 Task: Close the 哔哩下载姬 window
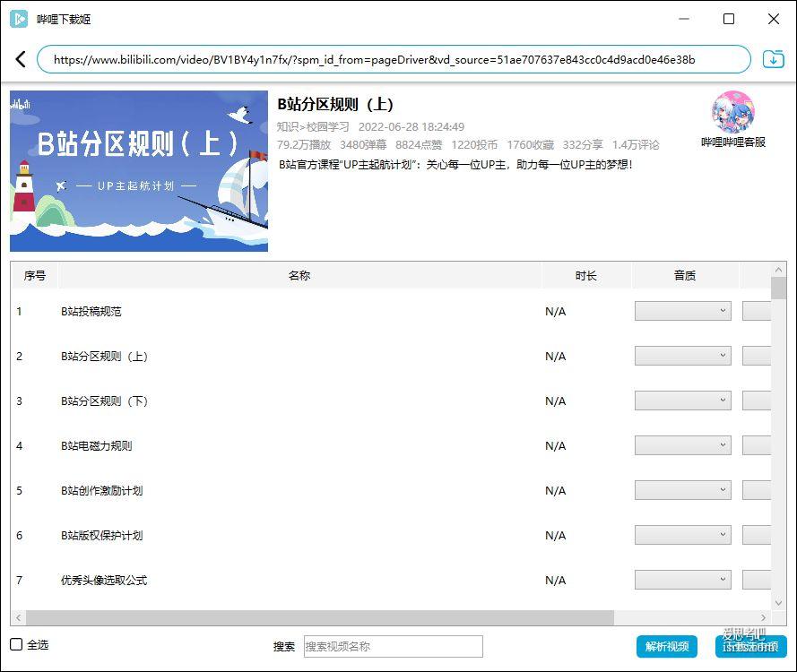coord(773,20)
